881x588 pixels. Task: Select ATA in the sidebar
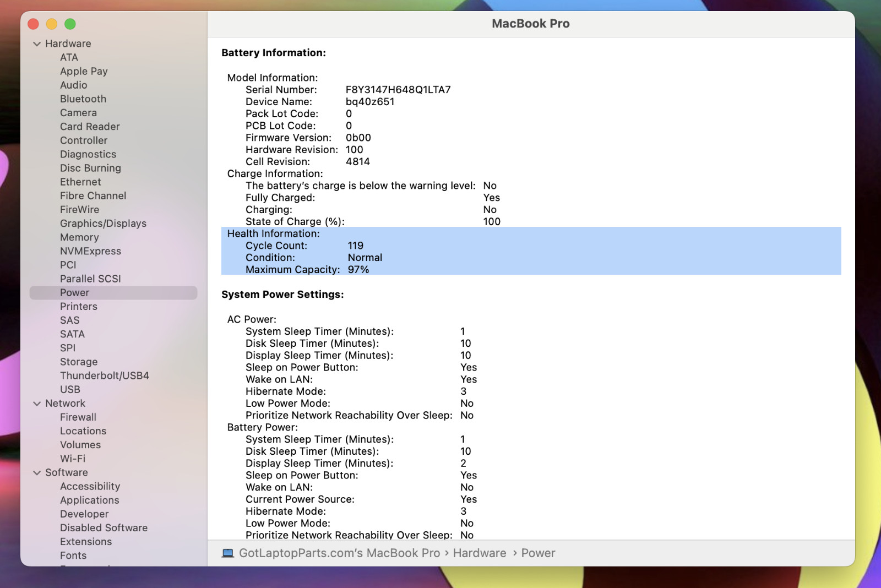(x=69, y=57)
